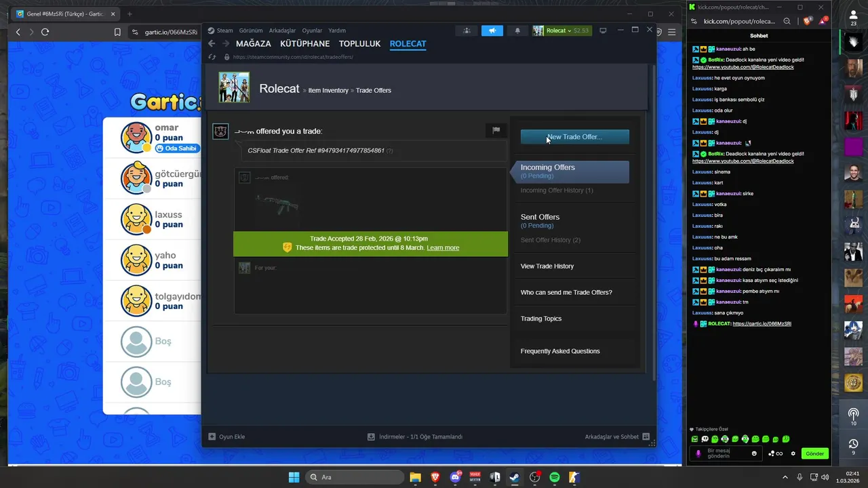Viewport: 868px width, 488px height.
Task: Open emoji picker in Kick chat
Action: (754, 453)
